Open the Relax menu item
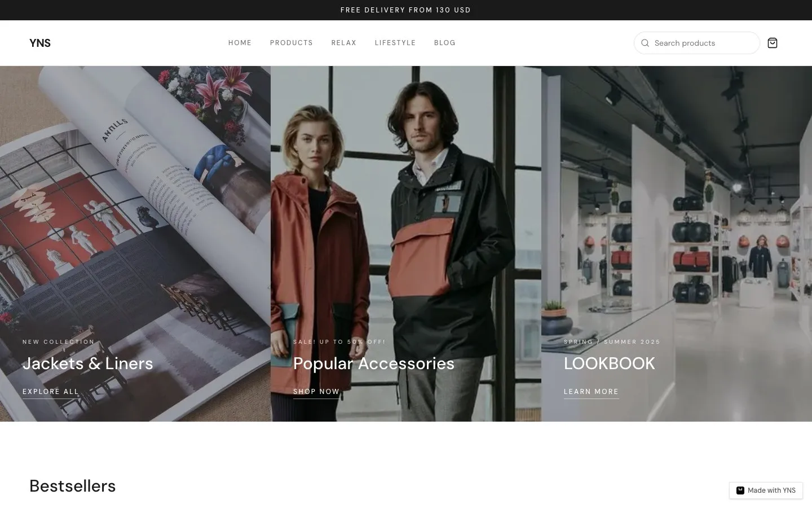The image size is (812, 508). 344,43
